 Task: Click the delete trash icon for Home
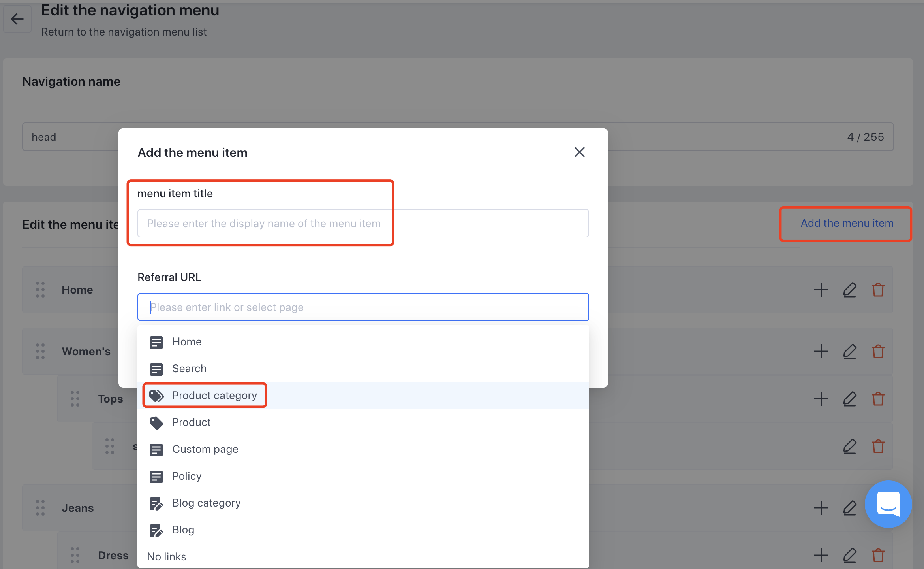pyautogui.click(x=878, y=290)
